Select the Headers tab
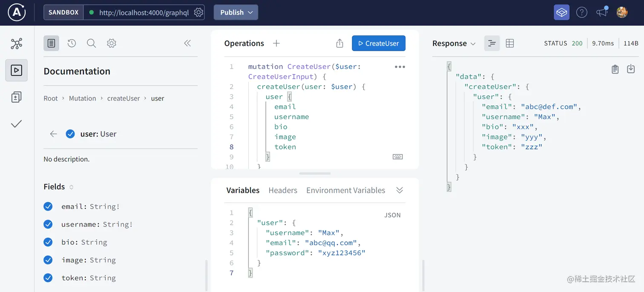Image resolution: width=644 pixels, height=292 pixels. pyautogui.click(x=283, y=190)
